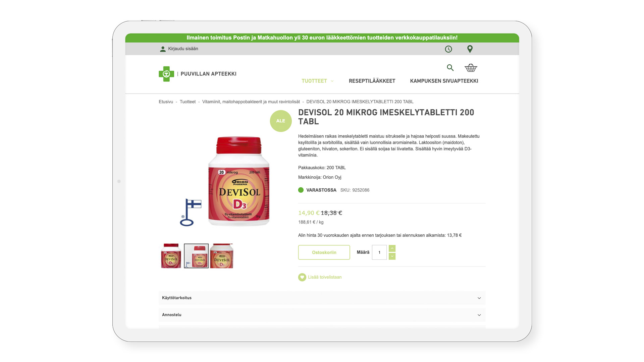Go to Reseptilääkkeet menu item

372,81
